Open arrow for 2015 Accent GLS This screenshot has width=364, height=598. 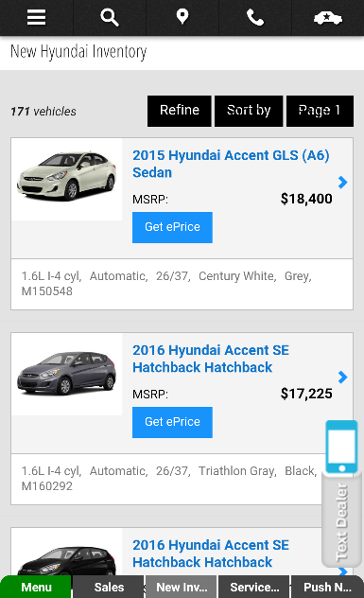point(342,183)
